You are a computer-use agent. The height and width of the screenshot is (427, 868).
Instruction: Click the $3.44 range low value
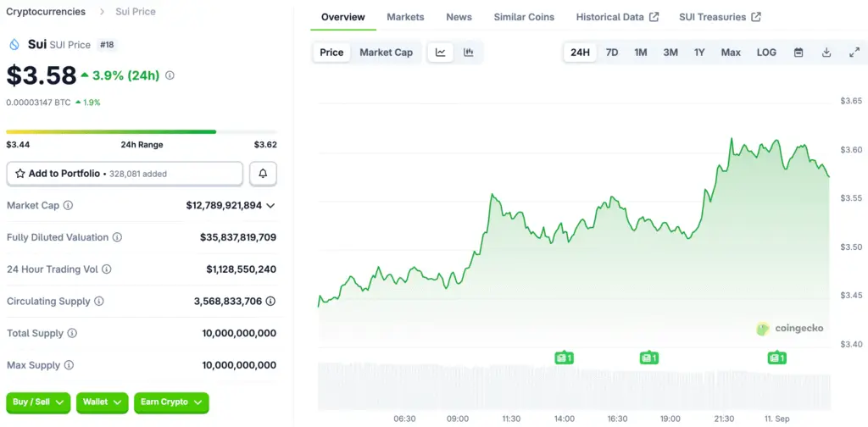(18, 145)
